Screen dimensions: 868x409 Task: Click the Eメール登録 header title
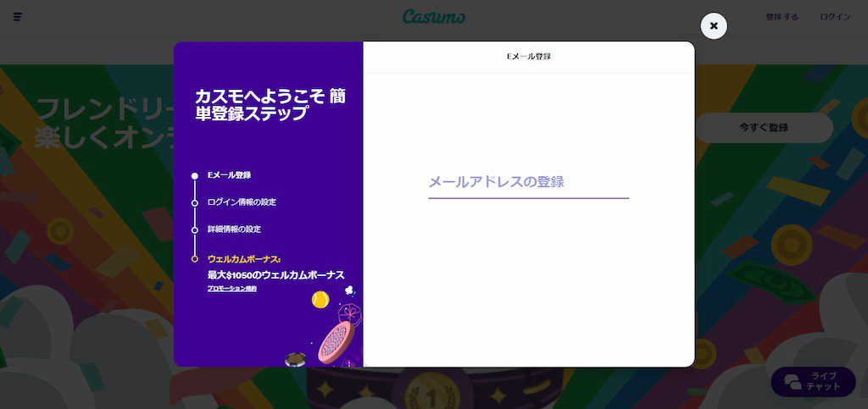pyautogui.click(x=529, y=57)
